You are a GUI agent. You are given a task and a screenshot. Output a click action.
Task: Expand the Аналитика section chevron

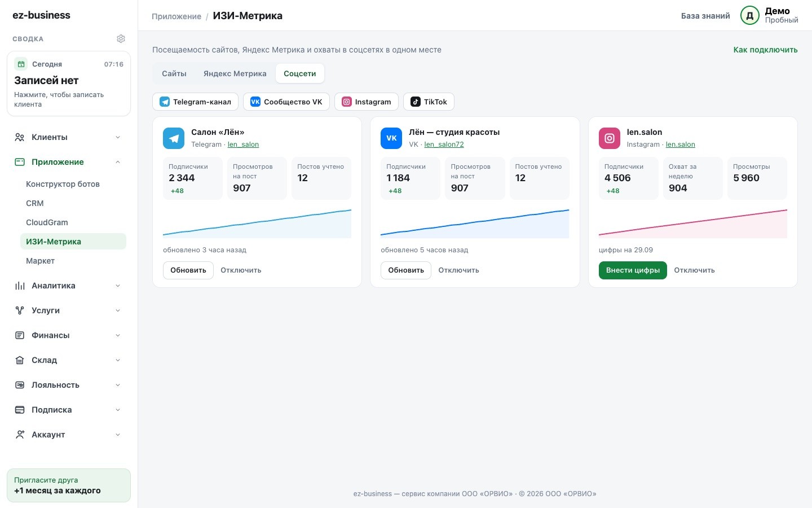point(118,286)
